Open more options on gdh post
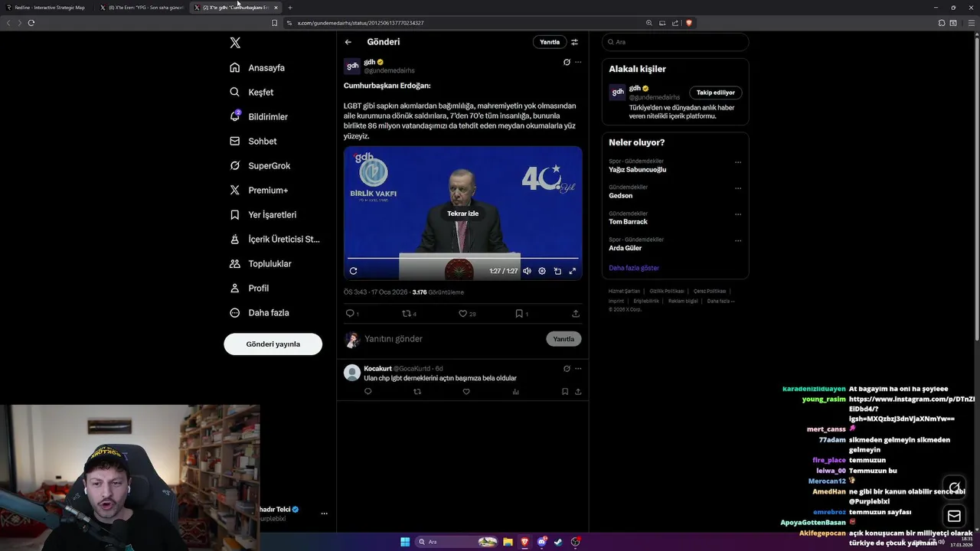Viewport: 980px width, 551px height. 578,62
